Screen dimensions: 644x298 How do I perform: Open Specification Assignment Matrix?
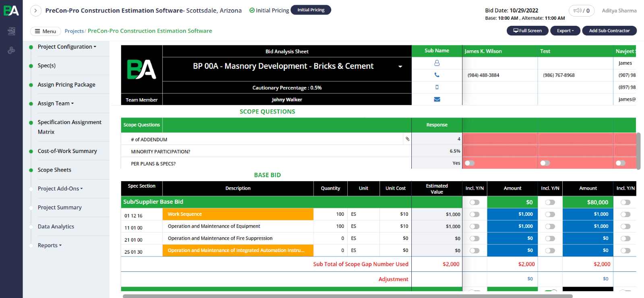[x=69, y=127]
